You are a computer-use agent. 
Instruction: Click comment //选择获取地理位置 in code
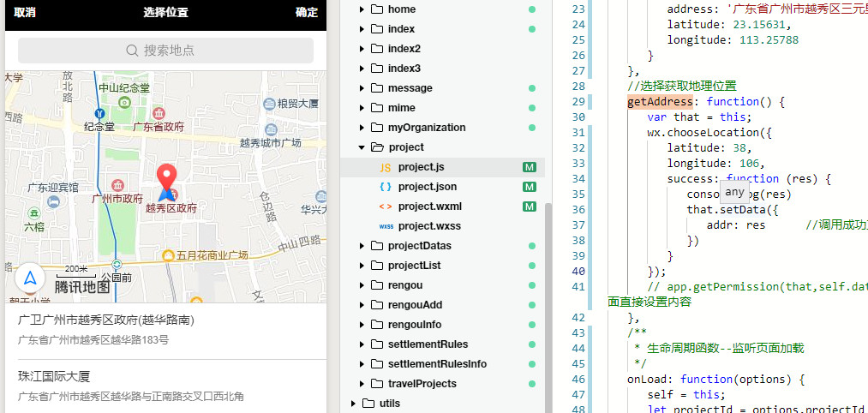pos(682,87)
